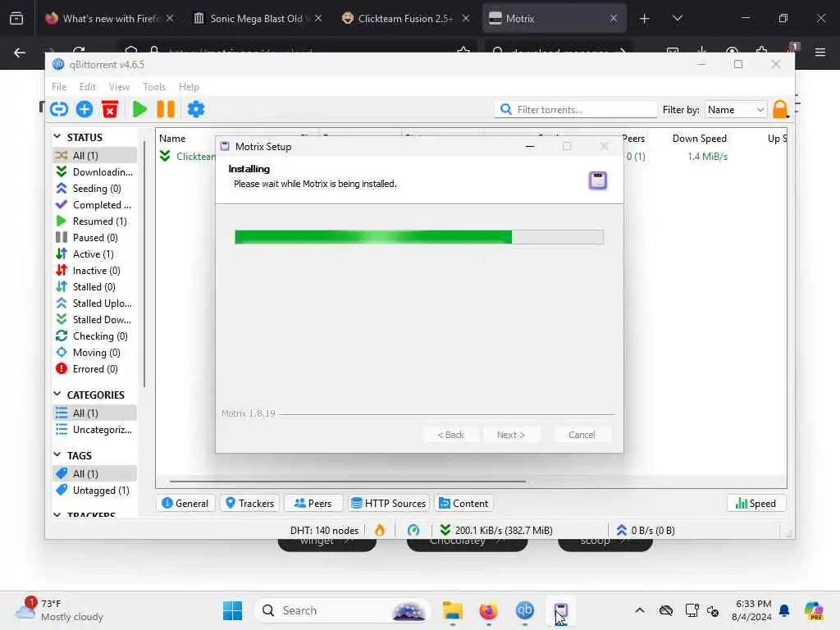Open the Tools menu in qBittorrent
The height and width of the screenshot is (630, 840).
tap(154, 87)
